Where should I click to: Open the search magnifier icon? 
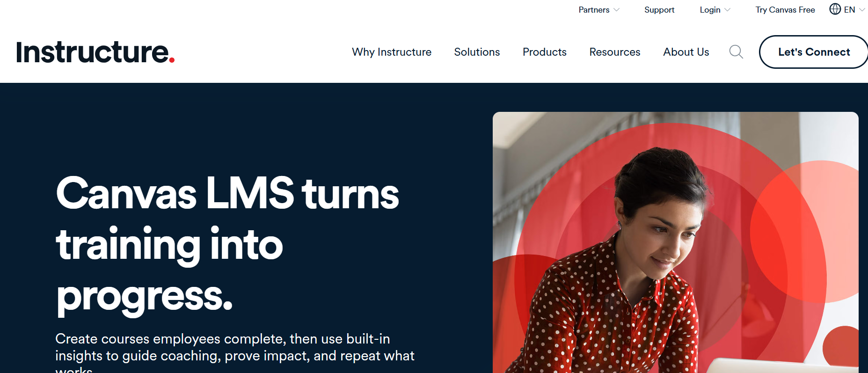click(x=736, y=52)
